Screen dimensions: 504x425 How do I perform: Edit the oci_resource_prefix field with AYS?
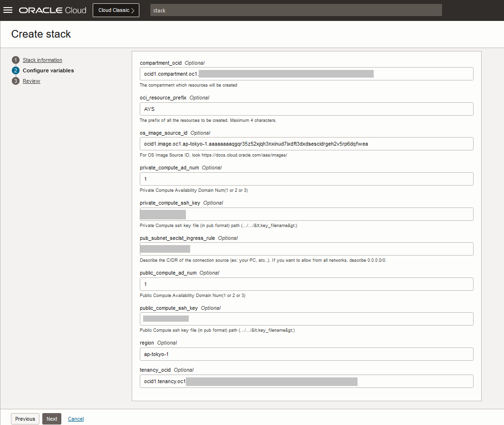[306, 109]
